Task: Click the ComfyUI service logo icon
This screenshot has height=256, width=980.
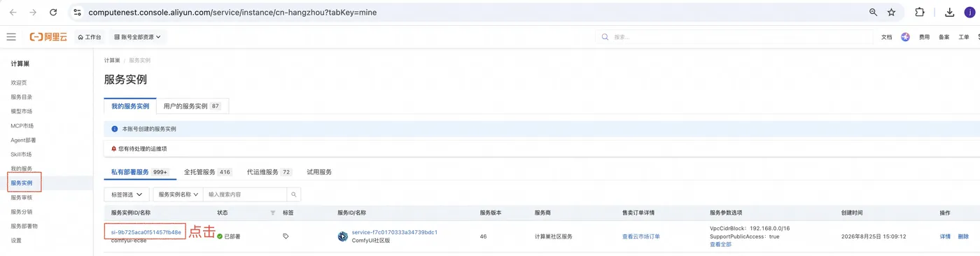Action: point(342,236)
